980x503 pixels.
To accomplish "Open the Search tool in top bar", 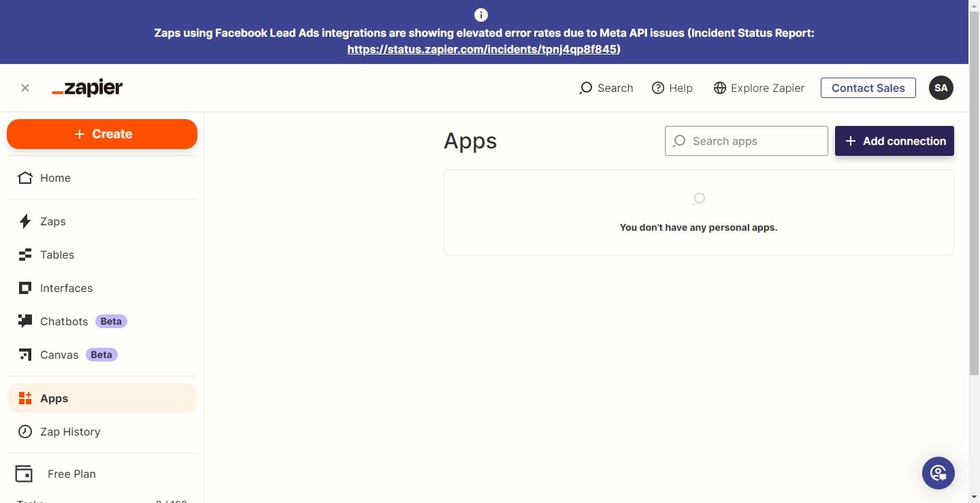I will click(x=605, y=88).
